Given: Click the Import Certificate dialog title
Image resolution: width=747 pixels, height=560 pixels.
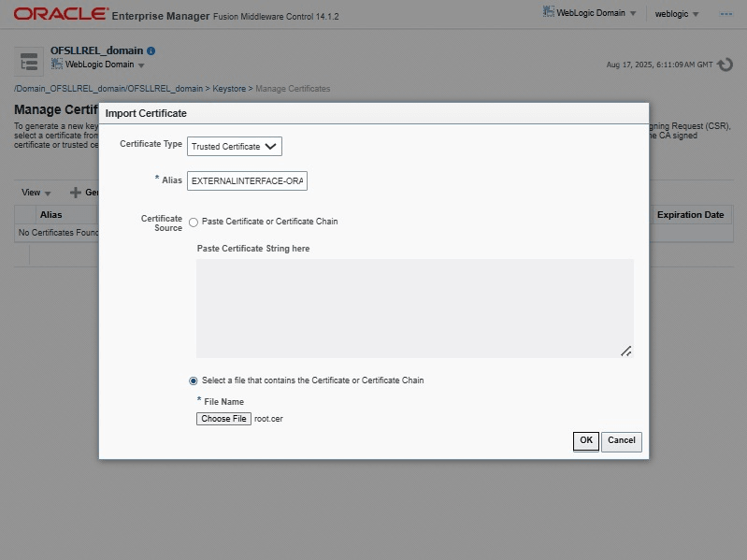Looking at the screenshot, I should click(146, 113).
